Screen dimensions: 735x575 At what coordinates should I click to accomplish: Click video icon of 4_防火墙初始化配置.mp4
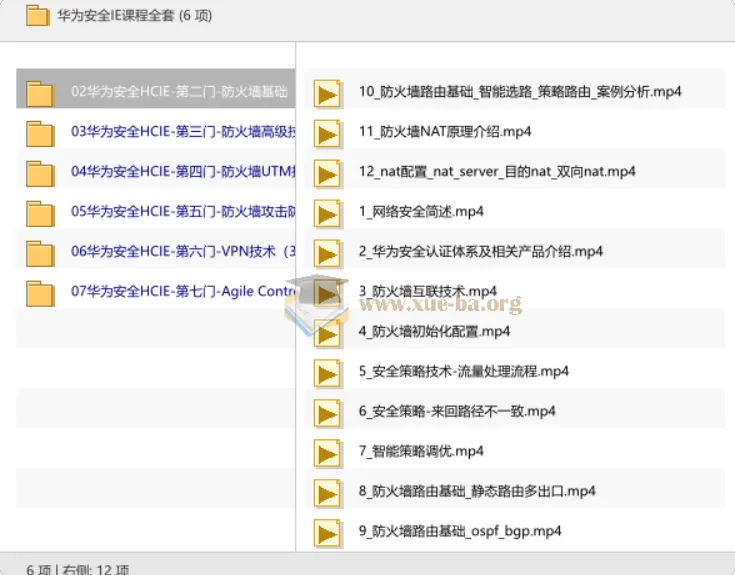pos(327,334)
